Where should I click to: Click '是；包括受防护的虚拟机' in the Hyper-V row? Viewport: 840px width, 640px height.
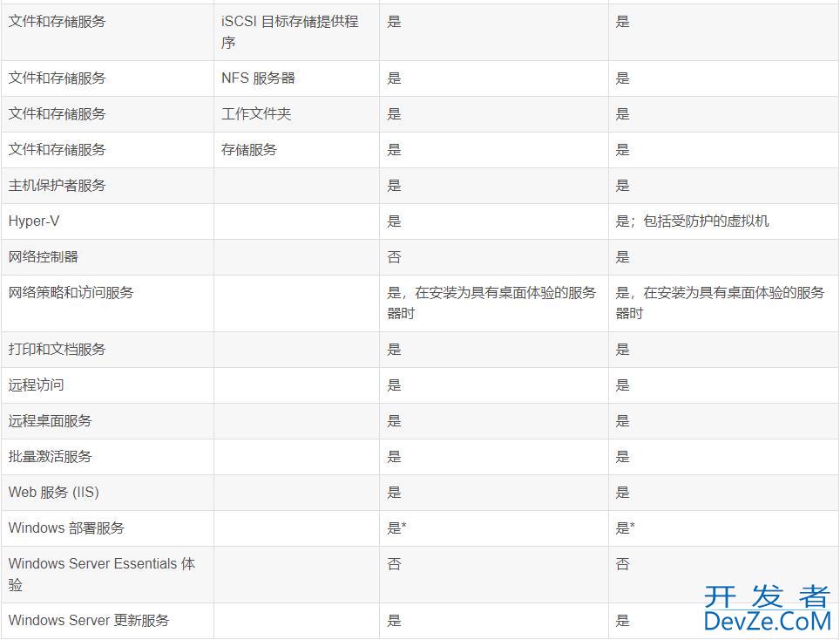click(x=692, y=221)
